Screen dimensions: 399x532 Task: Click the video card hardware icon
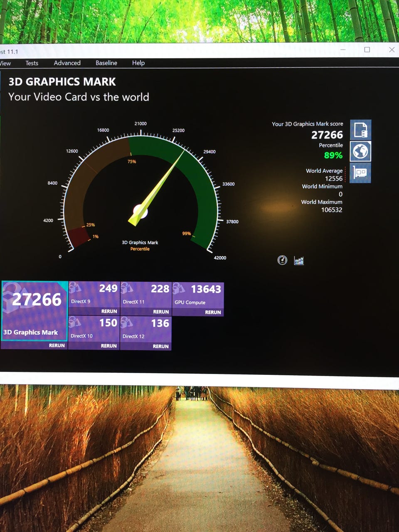(x=360, y=172)
